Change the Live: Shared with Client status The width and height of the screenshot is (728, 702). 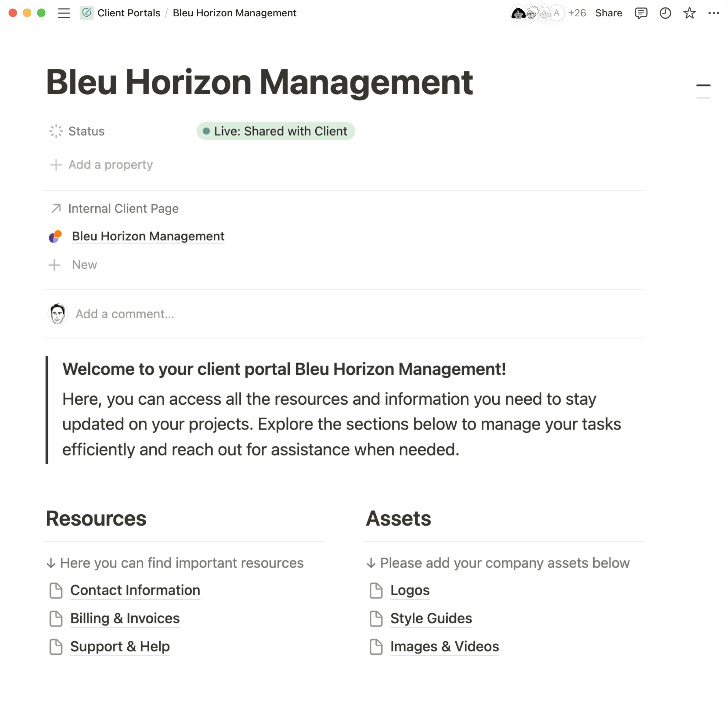point(275,131)
